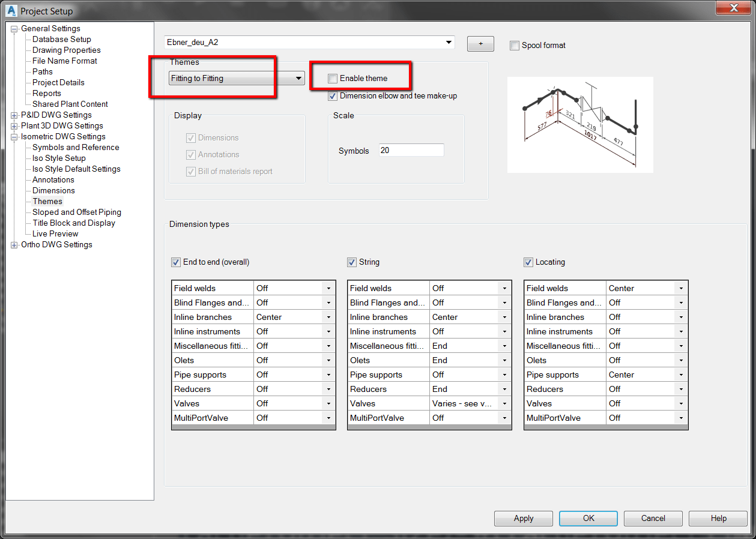The width and height of the screenshot is (756, 539).
Task: Click the Apply button
Action: tap(524, 519)
